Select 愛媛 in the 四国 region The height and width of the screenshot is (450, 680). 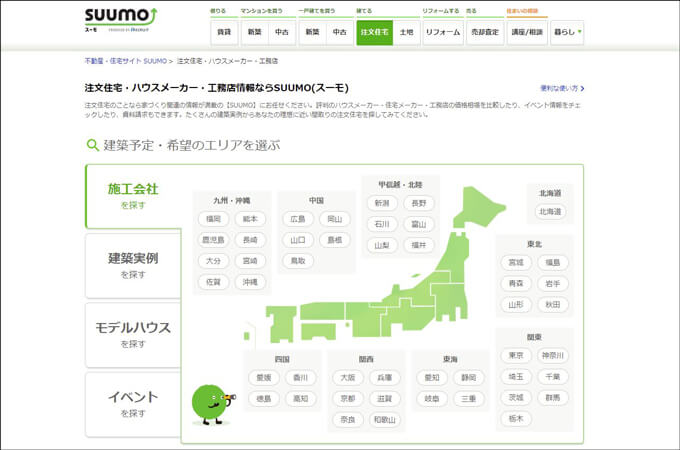coord(264,378)
